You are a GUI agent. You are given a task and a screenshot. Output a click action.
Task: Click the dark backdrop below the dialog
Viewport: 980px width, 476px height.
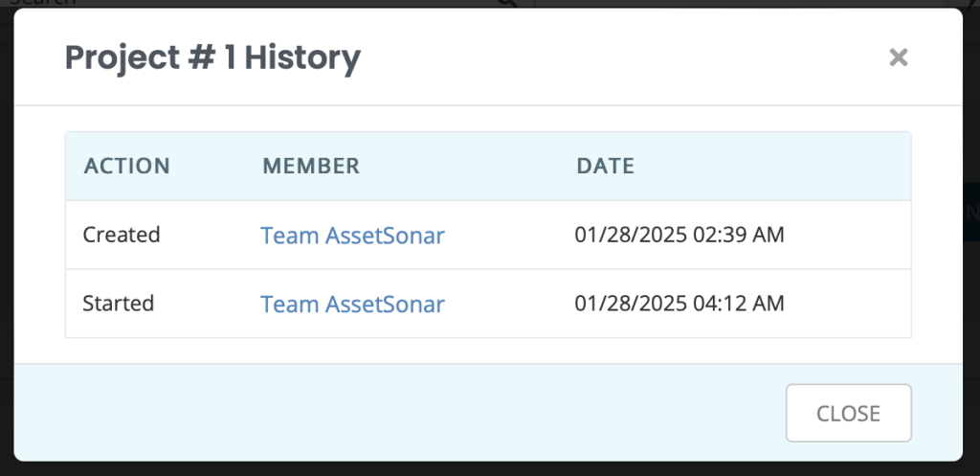point(490,469)
